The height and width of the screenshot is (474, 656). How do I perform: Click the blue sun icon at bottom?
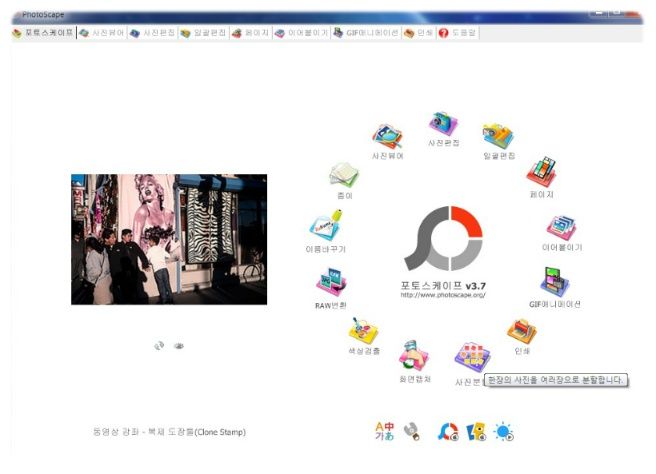pyautogui.click(x=504, y=432)
